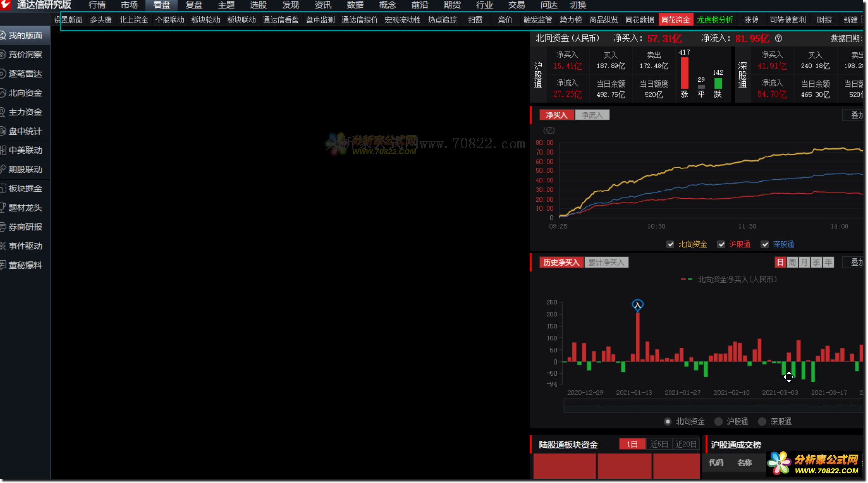The height and width of the screenshot is (483, 868).
Task: Select 年 period button
Action: tap(828, 262)
